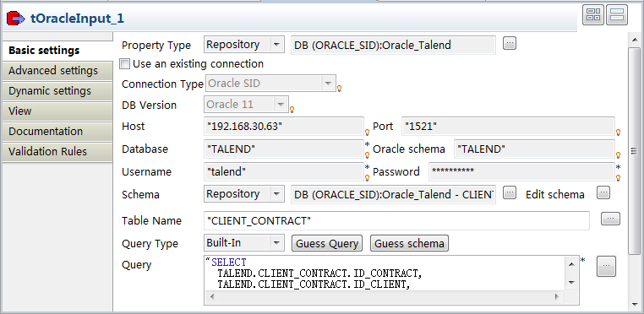
Task: Open Dynamic settings tab
Action: (x=57, y=91)
